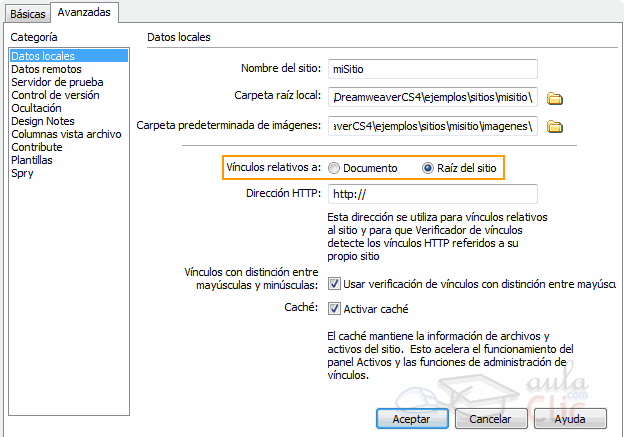Switch to the Básicas tab
Viewport: 624px width, 437px height.
[x=27, y=14]
